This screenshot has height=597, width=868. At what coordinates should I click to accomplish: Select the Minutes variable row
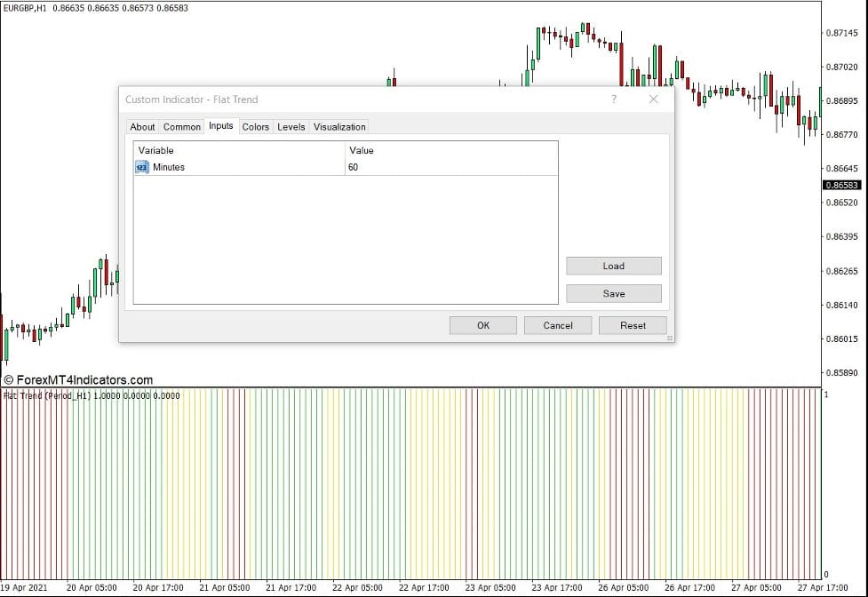tap(169, 167)
